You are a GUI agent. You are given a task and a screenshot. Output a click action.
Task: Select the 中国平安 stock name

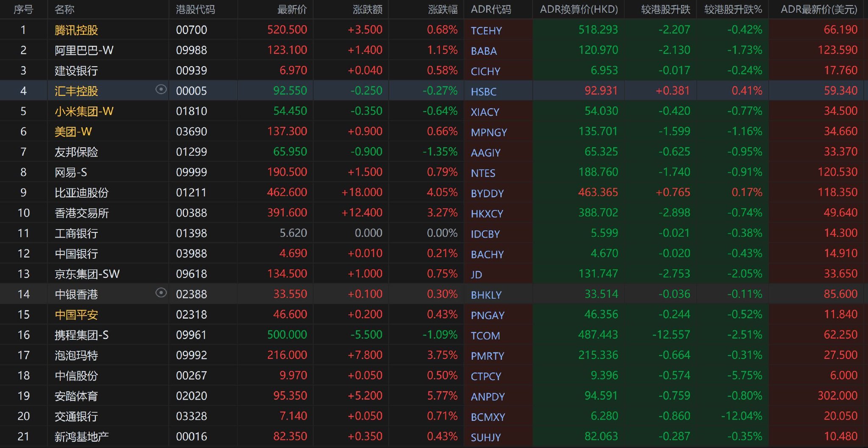(x=76, y=315)
